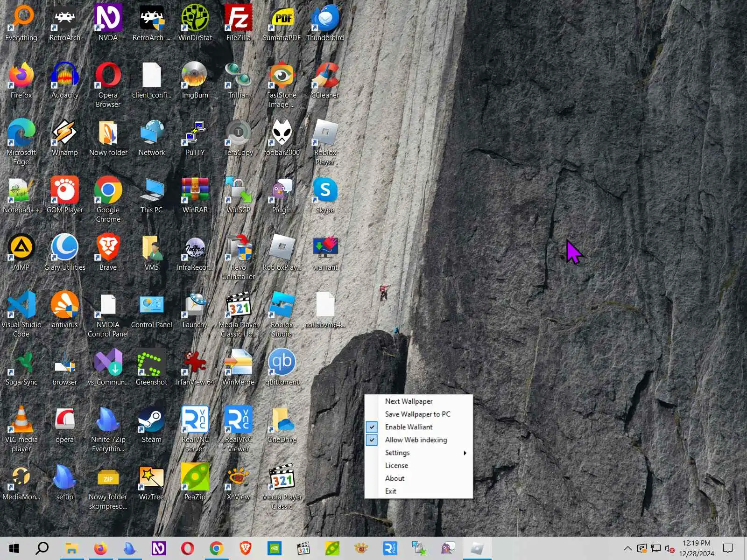
Task: Open About in the Walliant menu
Action: pyautogui.click(x=418, y=478)
